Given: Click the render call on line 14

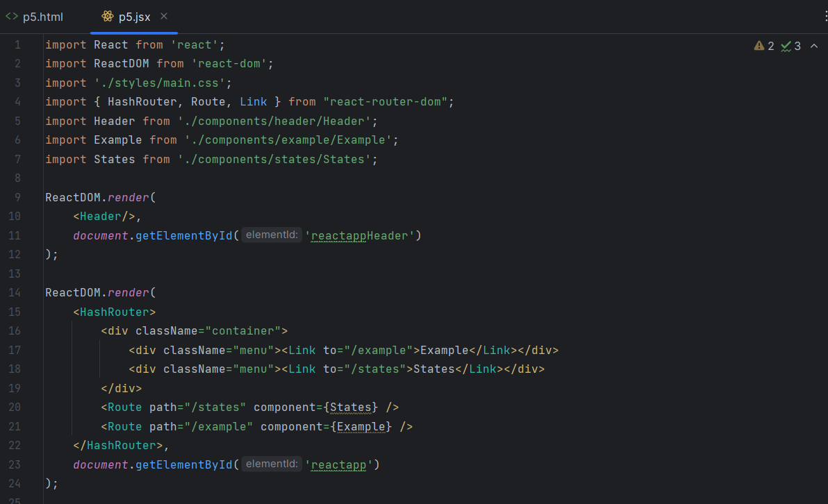Looking at the screenshot, I should tap(129, 292).
